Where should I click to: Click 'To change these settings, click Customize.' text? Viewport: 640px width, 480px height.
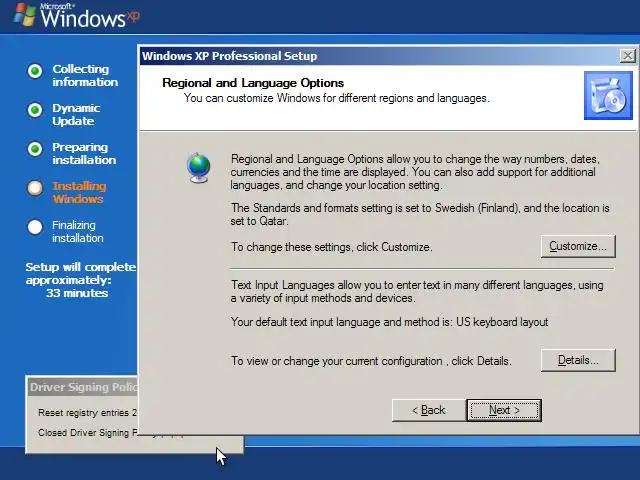coord(331,247)
